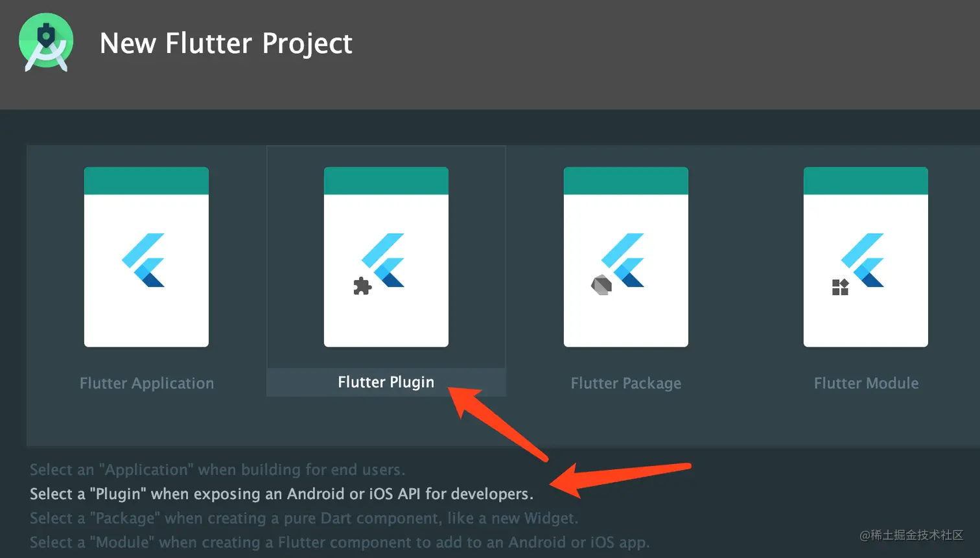This screenshot has height=558, width=980.
Task: Choose the Flutter Plugin project thumbnail
Action: (x=386, y=257)
